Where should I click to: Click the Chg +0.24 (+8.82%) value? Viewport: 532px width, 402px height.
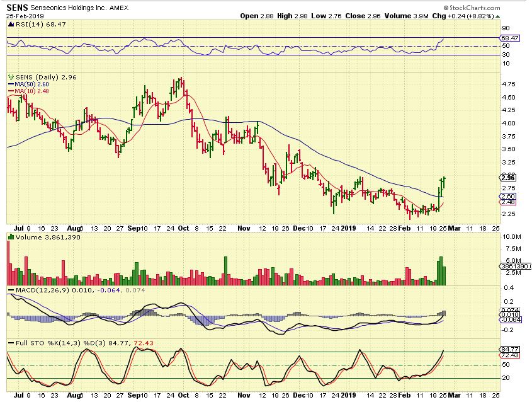[463, 16]
